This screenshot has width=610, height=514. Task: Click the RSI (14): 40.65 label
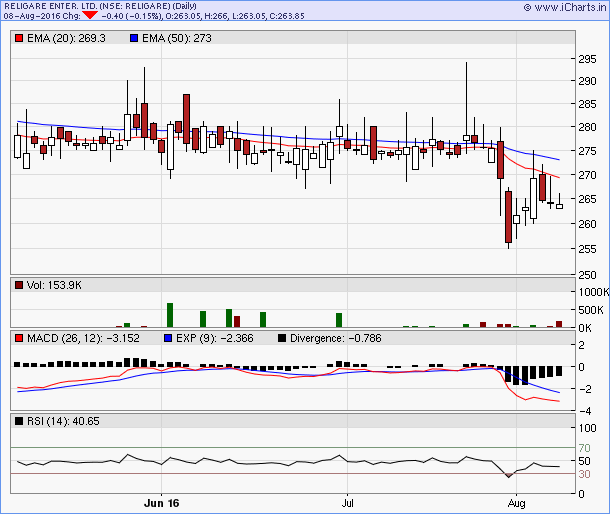(x=63, y=421)
